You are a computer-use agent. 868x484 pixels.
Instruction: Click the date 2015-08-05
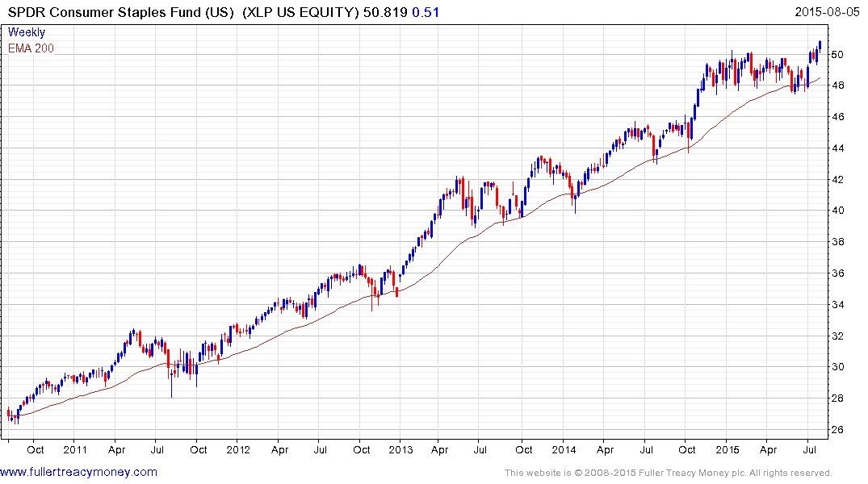pyautogui.click(x=827, y=11)
